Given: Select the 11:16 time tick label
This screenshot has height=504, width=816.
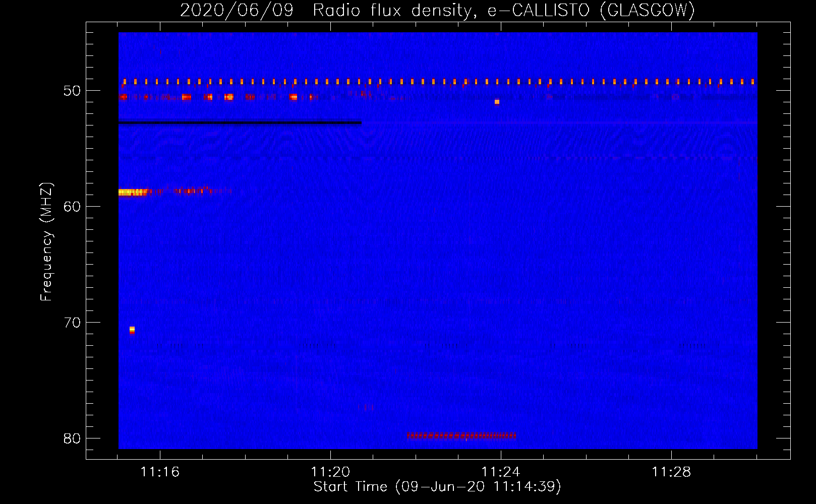Looking at the screenshot, I should pos(160,472).
